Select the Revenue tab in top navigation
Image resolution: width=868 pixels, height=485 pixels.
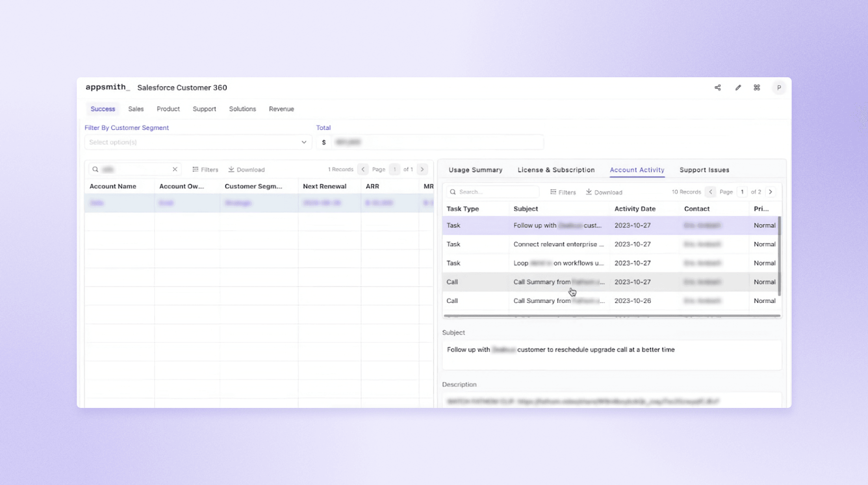click(281, 109)
